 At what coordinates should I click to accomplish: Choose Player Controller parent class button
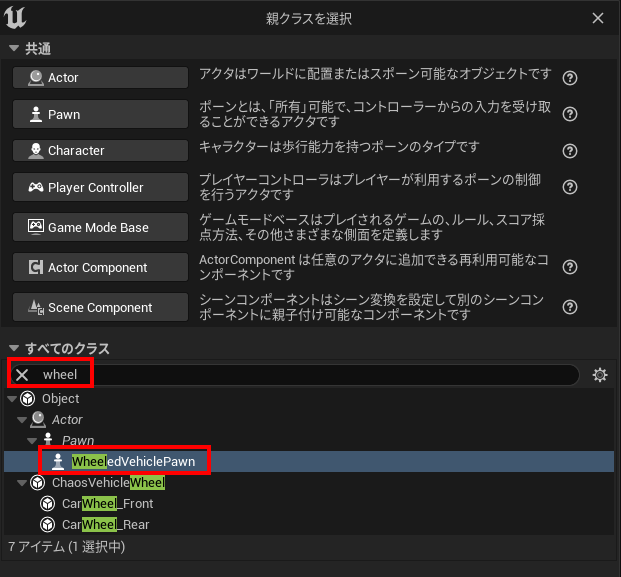tap(100, 187)
